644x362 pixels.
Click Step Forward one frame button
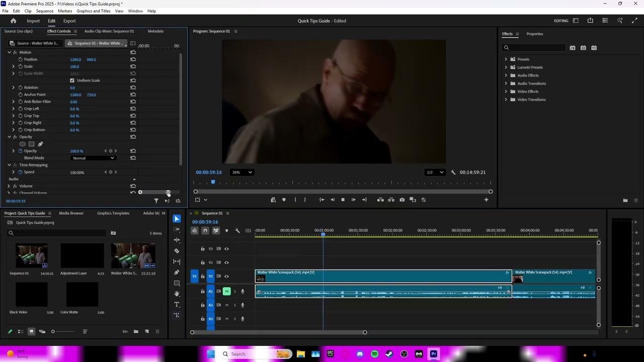(353, 200)
